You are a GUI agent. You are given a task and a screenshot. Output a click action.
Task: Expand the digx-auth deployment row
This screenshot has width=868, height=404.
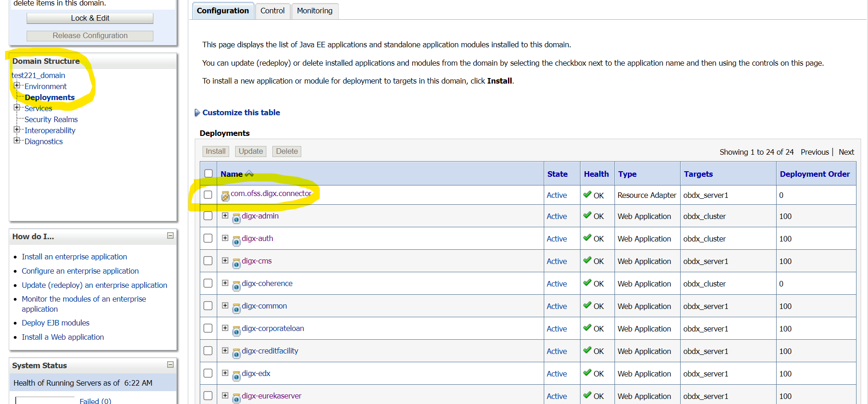coord(225,238)
